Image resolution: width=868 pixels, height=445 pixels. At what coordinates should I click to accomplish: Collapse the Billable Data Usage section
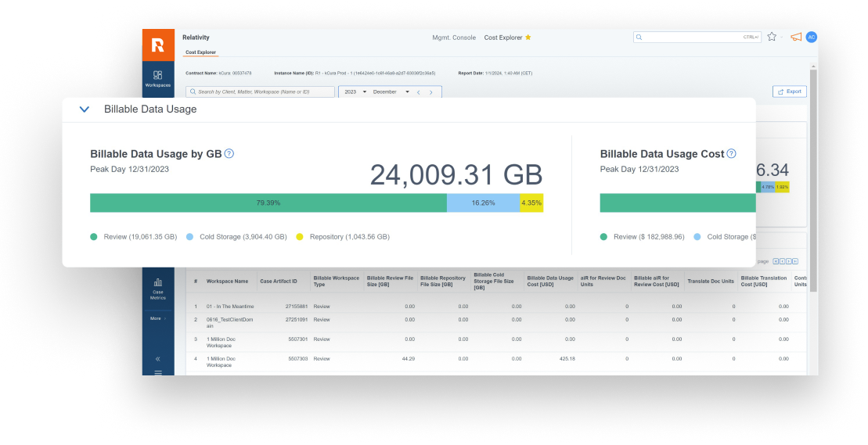pos(85,109)
